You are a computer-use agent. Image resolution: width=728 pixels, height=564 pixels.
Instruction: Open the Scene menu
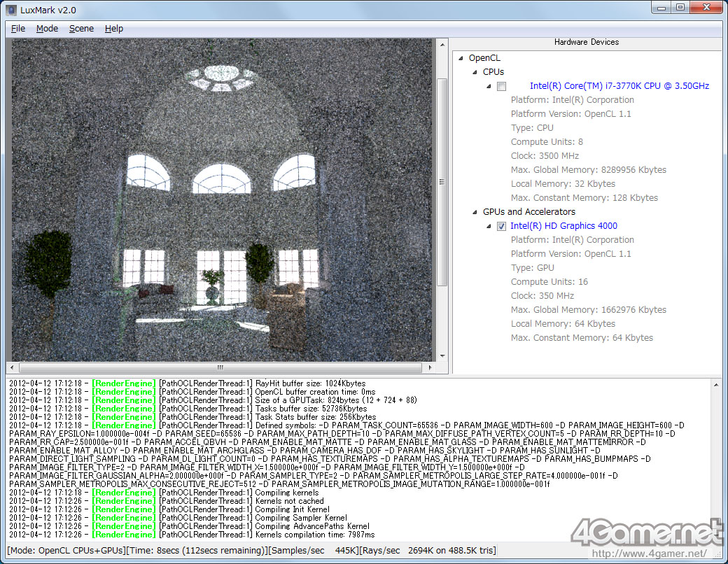pos(81,29)
